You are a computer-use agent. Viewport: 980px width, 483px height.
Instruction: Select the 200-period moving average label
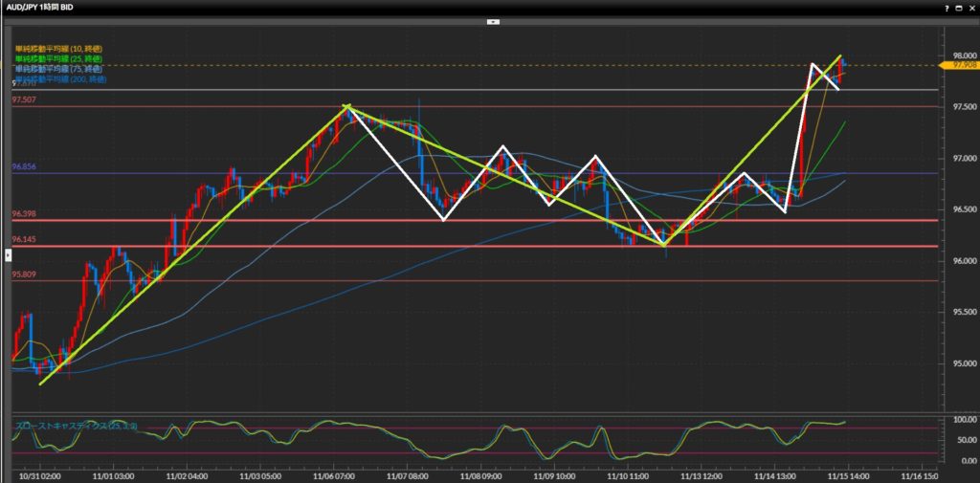click(61, 79)
